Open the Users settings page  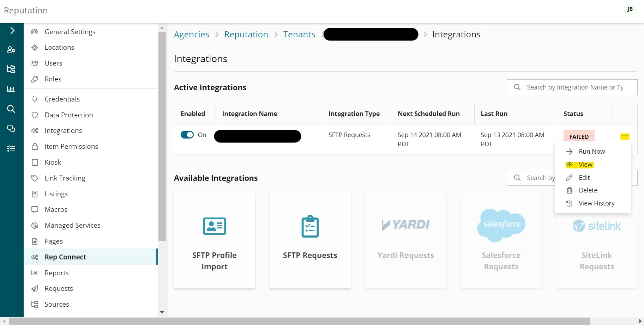[53, 63]
